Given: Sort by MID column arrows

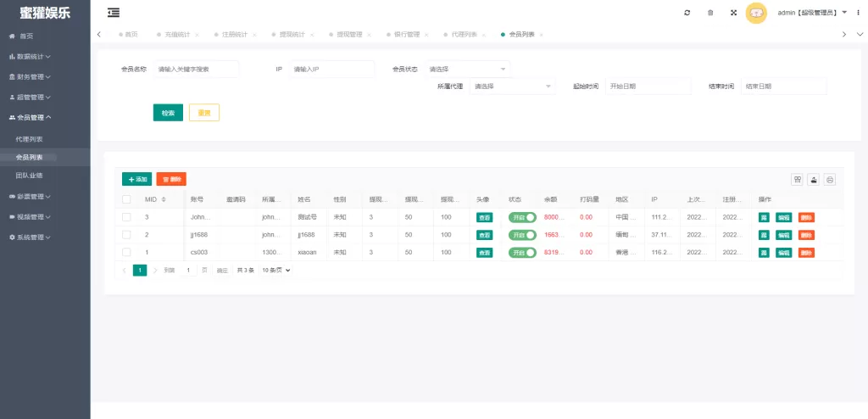Looking at the screenshot, I should pos(164,199).
